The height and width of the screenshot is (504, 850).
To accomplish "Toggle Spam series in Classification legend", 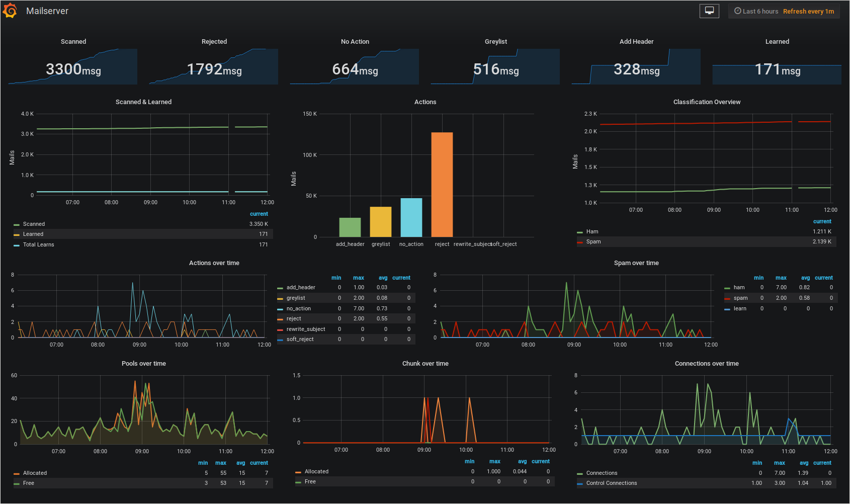I will [593, 242].
